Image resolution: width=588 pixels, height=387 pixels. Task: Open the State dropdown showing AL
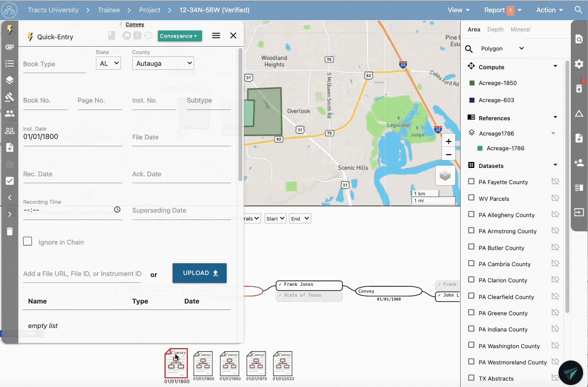pos(108,63)
